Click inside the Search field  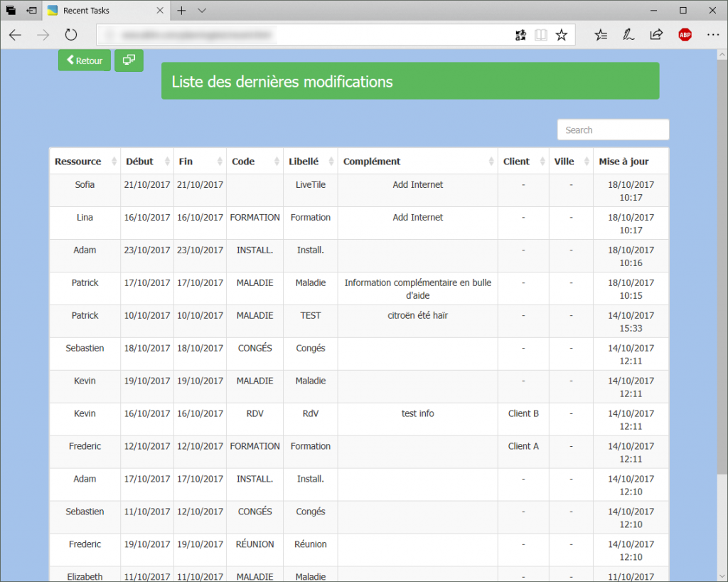613,129
